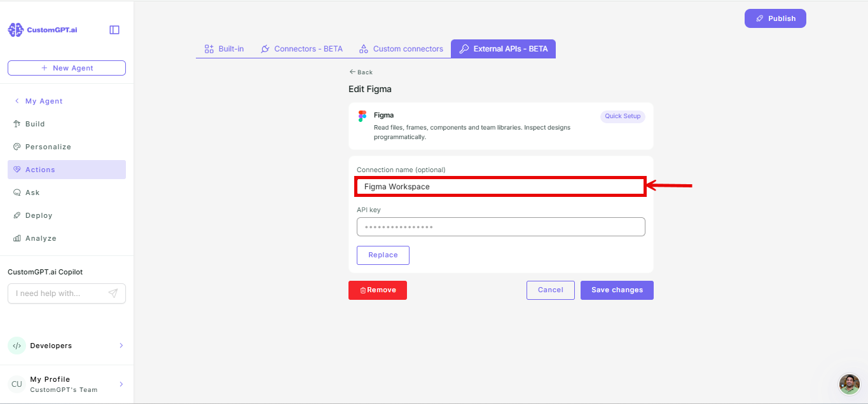Click the Personalize palette icon

(17, 147)
